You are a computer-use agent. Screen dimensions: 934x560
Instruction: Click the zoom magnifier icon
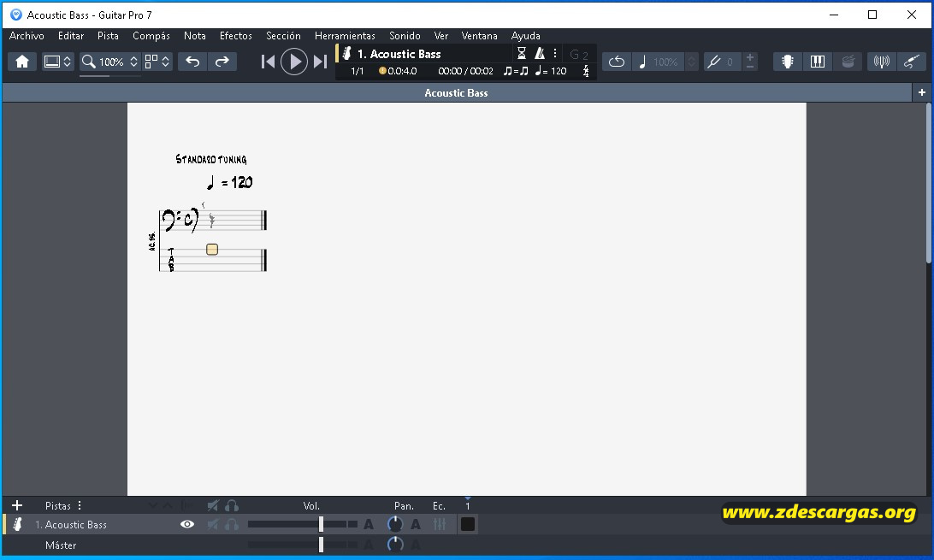89,62
